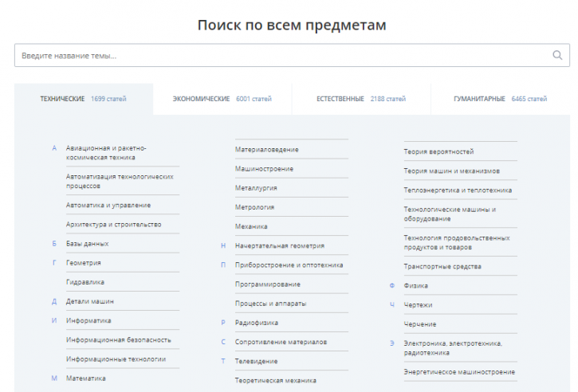Open Сопротивление материалов

[281, 342]
